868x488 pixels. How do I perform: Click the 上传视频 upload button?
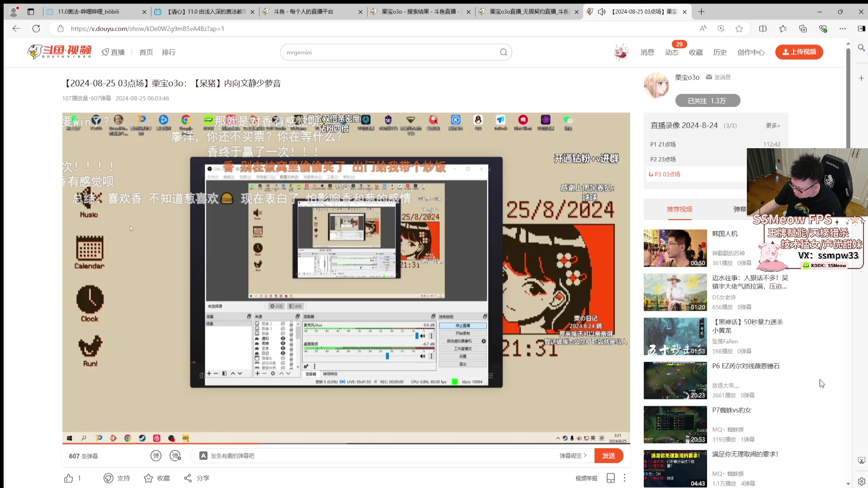[x=799, y=52]
